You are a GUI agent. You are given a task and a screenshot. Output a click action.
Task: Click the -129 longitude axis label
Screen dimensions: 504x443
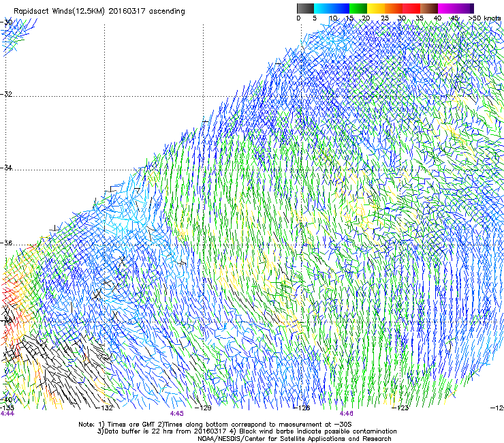pos(203,408)
